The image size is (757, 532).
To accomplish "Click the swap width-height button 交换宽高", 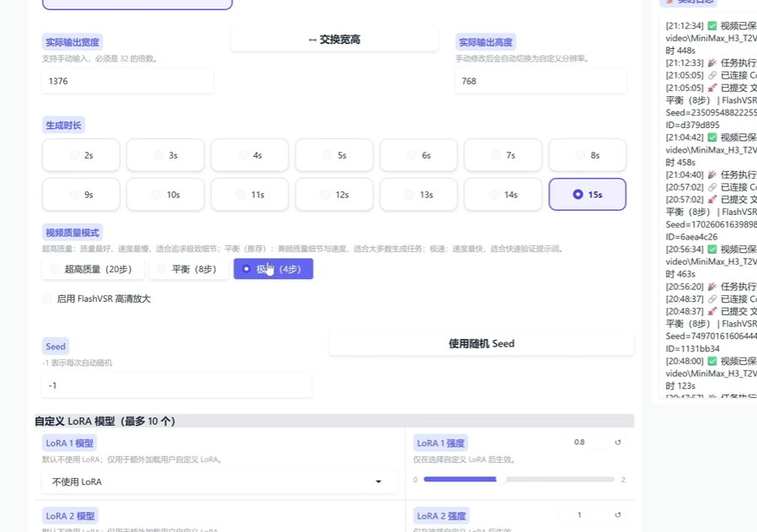I will pyautogui.click(x=334, y=40).
